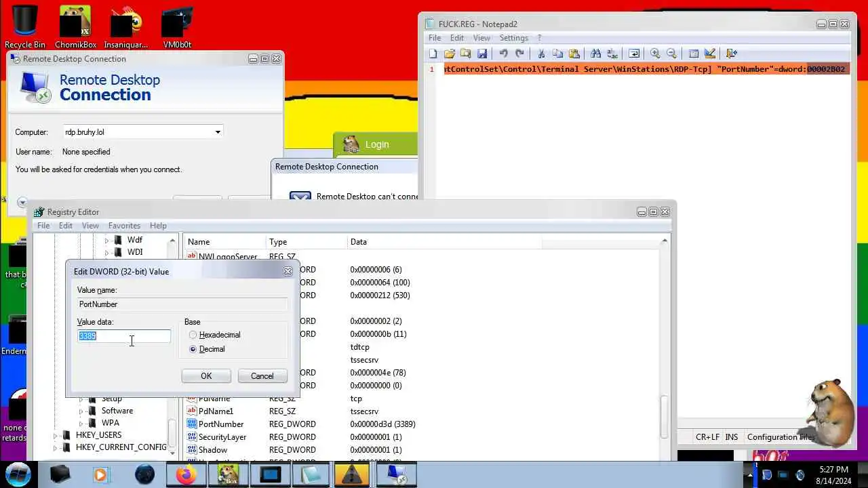Open Edit menu in Notepad2
This screenshot has height=488, width=868.
(457, 38)
